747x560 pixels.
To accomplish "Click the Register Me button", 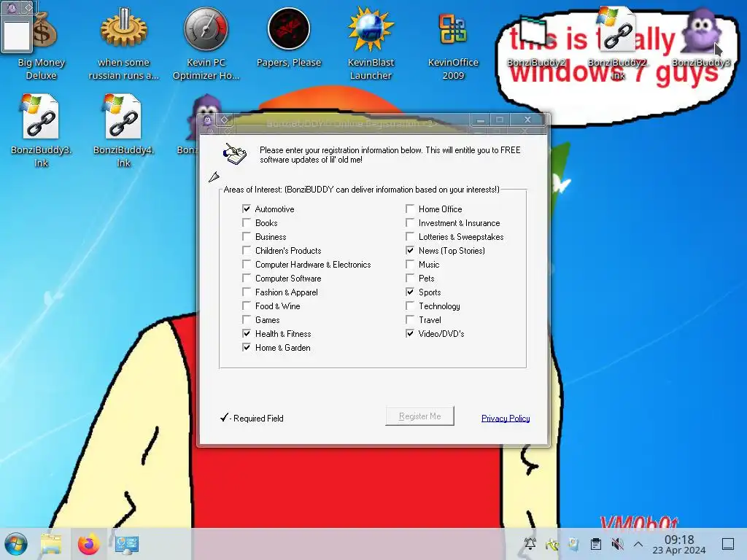I will pos(419,416).
